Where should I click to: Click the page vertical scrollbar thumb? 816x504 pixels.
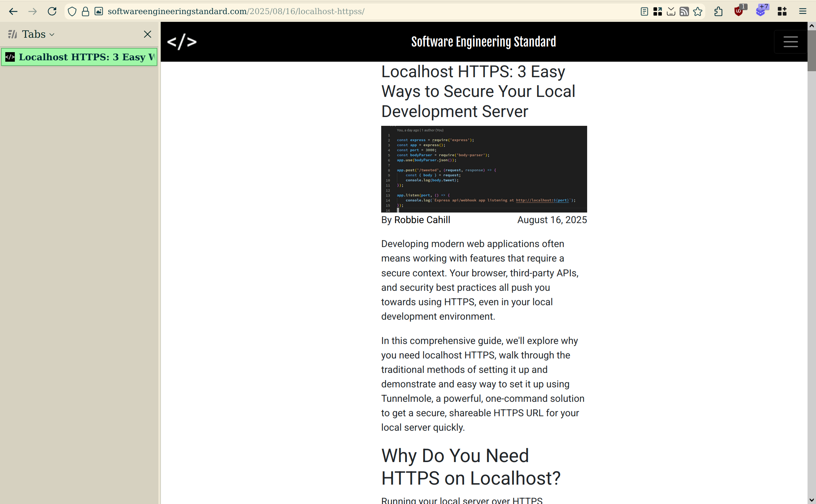pyautogui.click(x=811, y=50)
